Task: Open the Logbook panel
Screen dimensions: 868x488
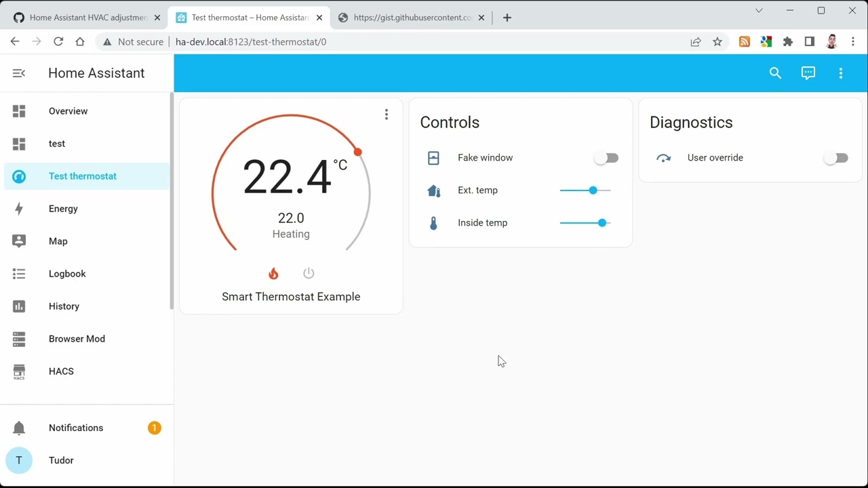Action: 87,274
